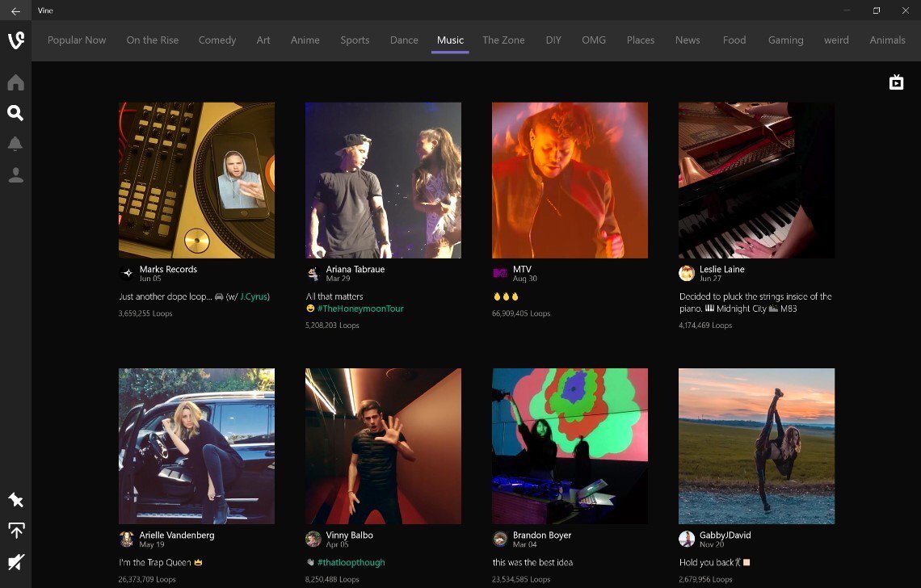Click the upload arrow icon
This screenshot has width=921, height=588.
pos(15,531)
